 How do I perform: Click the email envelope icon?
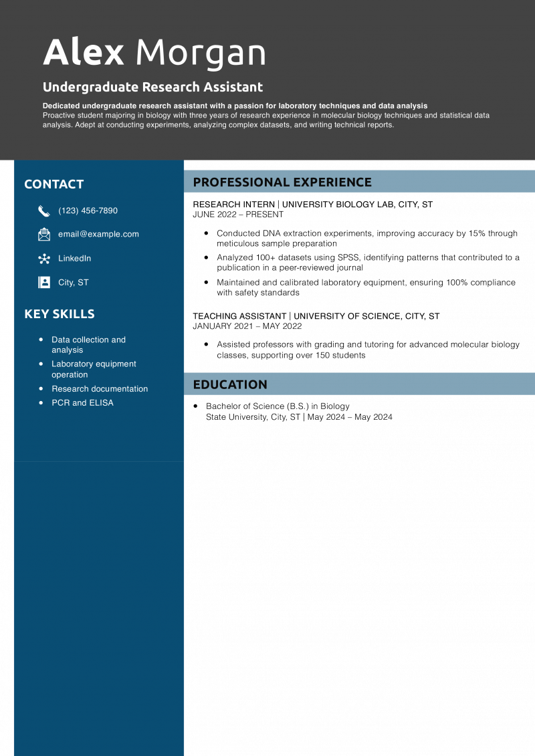[x=44, y=235]
